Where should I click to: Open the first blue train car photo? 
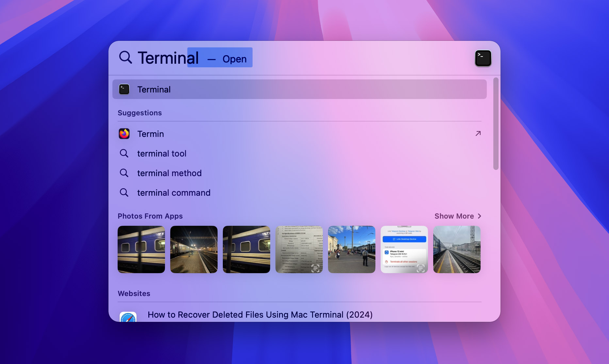click(x=141, y=249)
